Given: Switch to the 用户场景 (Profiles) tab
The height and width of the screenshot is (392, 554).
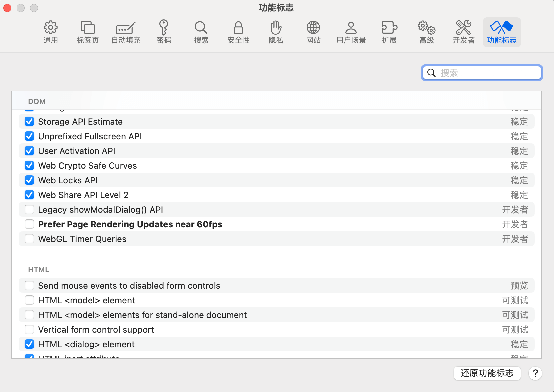Looking at the screenshot, I should [351, 32].
